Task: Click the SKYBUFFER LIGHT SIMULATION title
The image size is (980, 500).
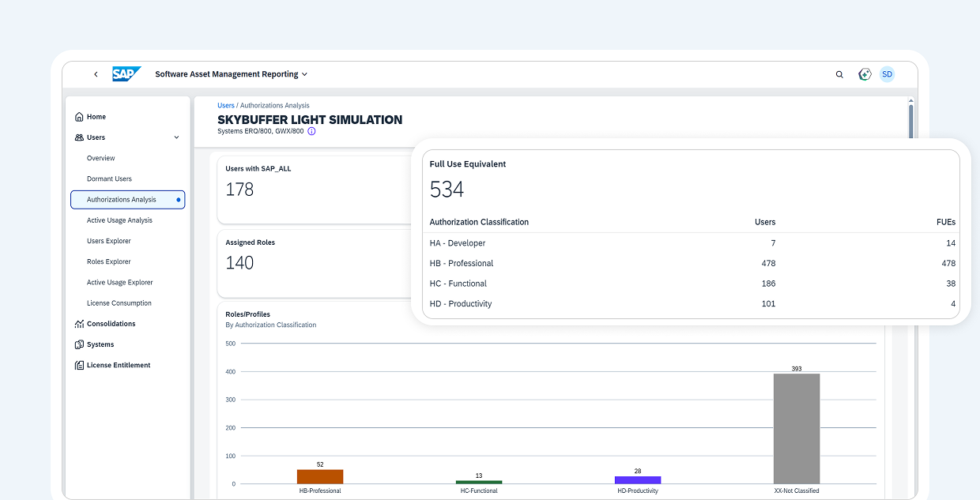Action: pyautogui.click(x=310, y=120)
